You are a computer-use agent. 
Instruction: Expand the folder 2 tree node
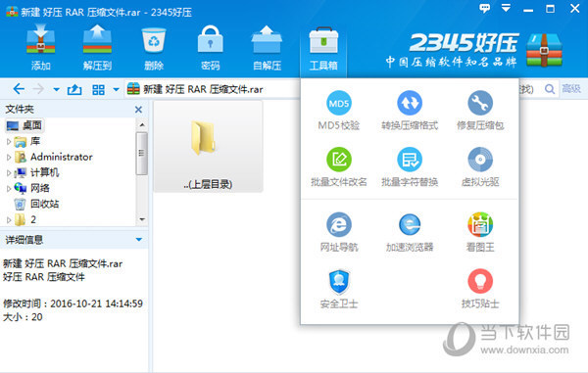(9, 220)
